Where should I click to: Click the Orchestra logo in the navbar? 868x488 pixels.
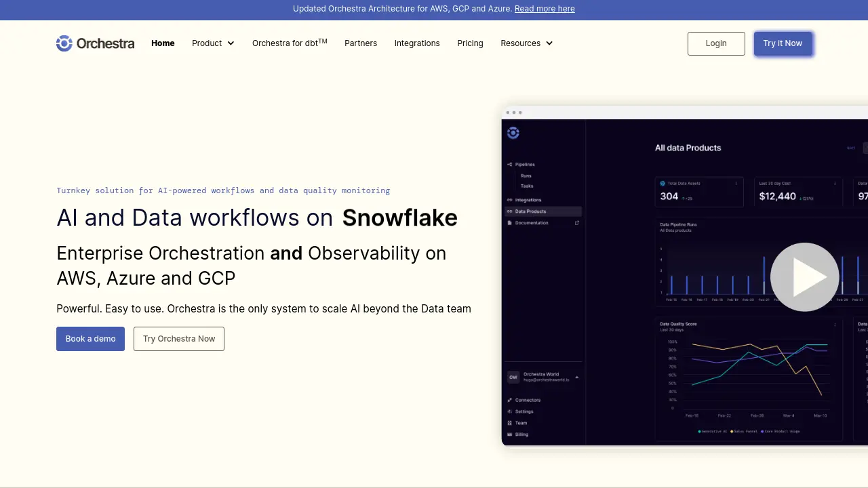coord(95,43)
